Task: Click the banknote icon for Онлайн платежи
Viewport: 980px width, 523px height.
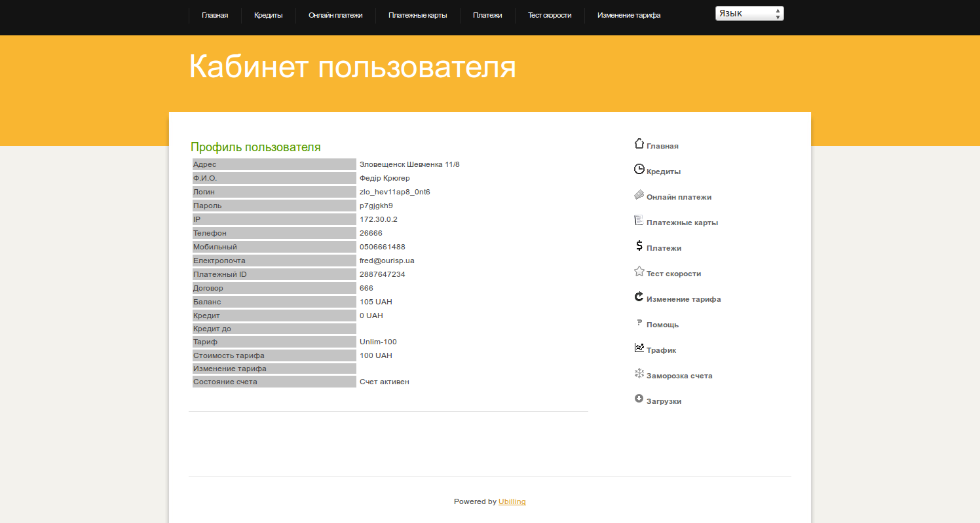Action: [639, 194]
